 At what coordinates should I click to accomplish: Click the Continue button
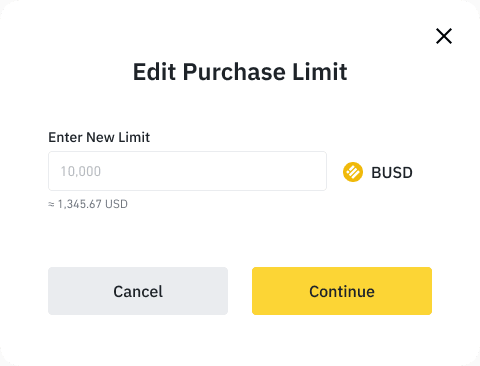342,291
